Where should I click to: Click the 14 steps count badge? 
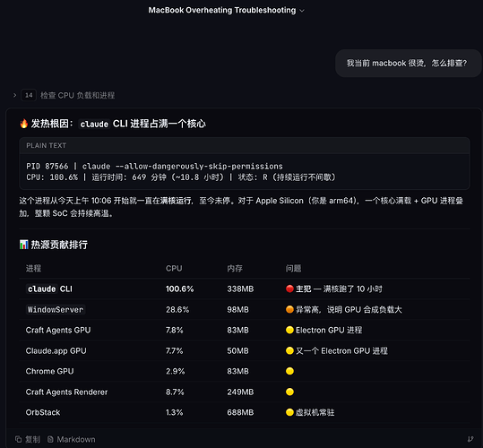(x=29, y=95)
